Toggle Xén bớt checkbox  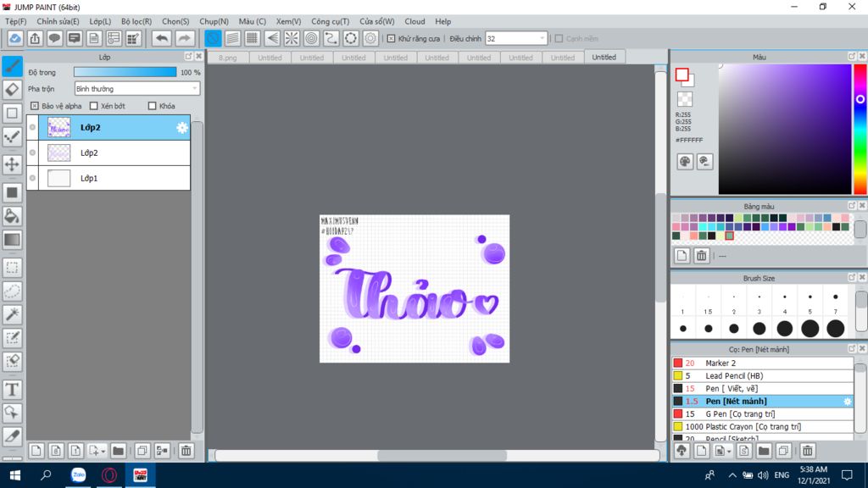93,106
